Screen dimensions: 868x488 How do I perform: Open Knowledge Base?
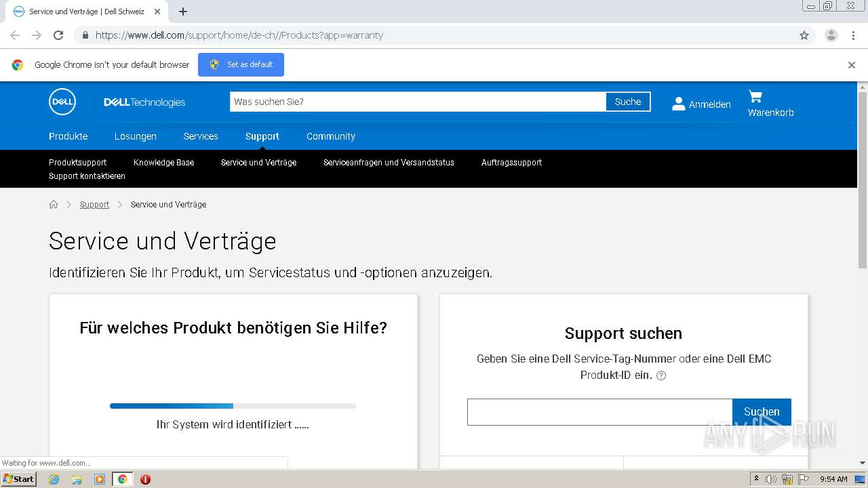tap(164, 163)
